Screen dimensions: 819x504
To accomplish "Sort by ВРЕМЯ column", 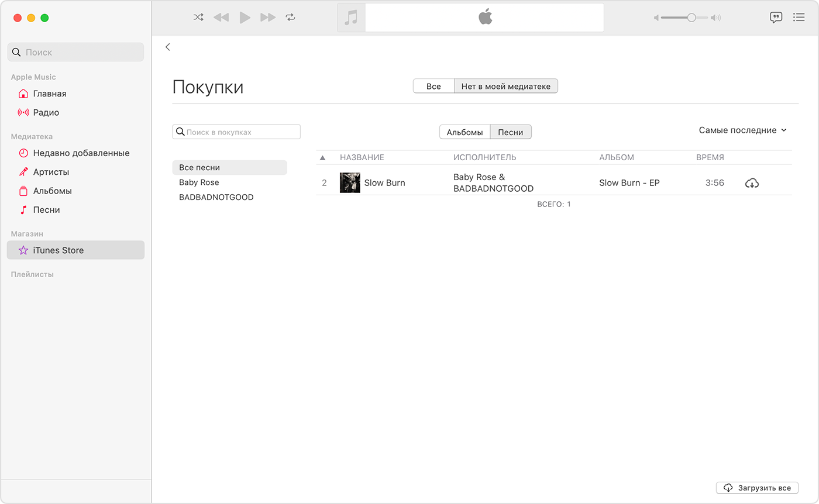I will pyautogui.click(x=710, y=157).
